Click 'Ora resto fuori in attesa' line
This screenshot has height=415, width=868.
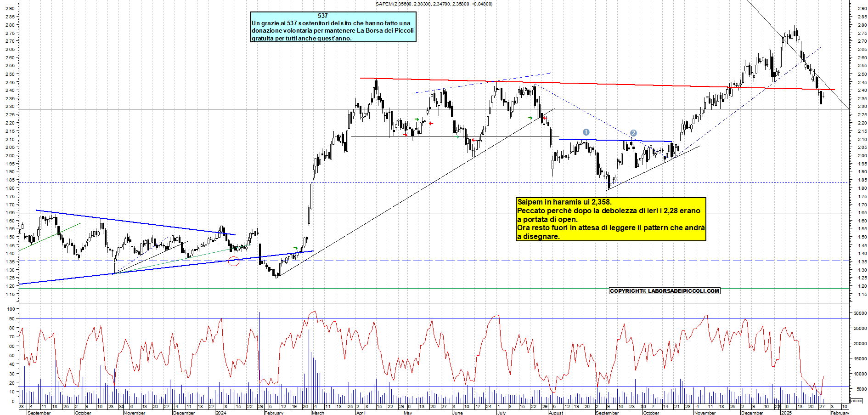(611, 227)
